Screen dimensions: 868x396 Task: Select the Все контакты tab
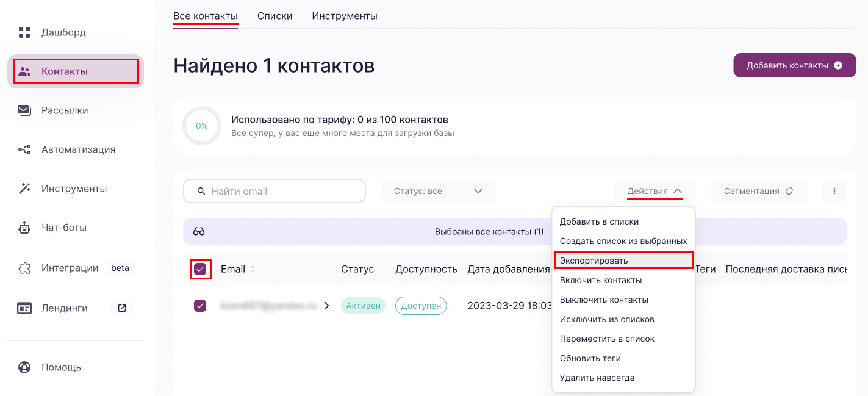pos(206,16)
